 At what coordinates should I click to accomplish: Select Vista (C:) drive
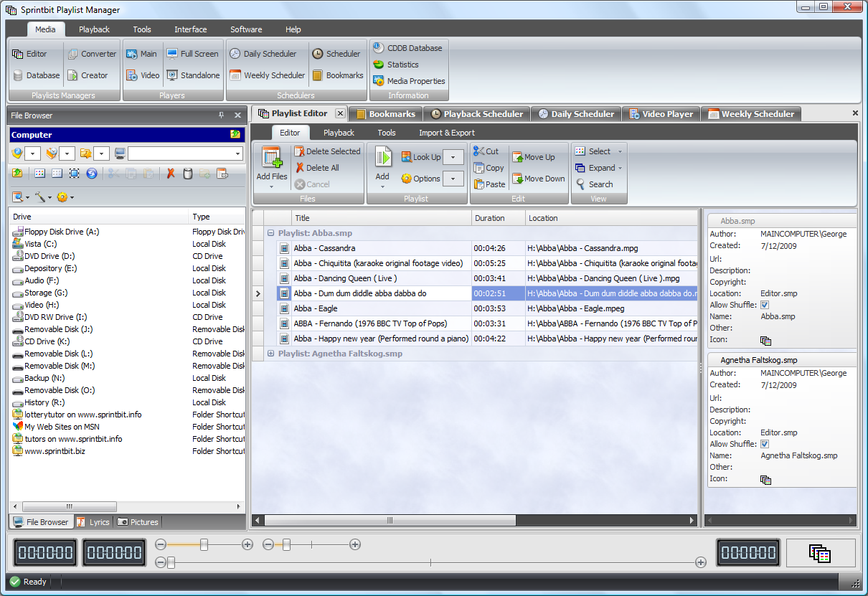point(40,244)
